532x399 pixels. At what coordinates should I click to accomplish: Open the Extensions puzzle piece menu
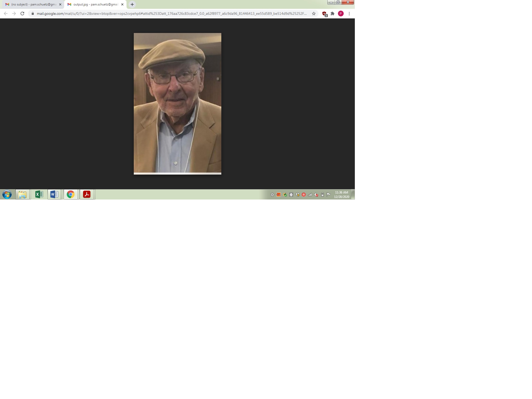pos(332,14)
